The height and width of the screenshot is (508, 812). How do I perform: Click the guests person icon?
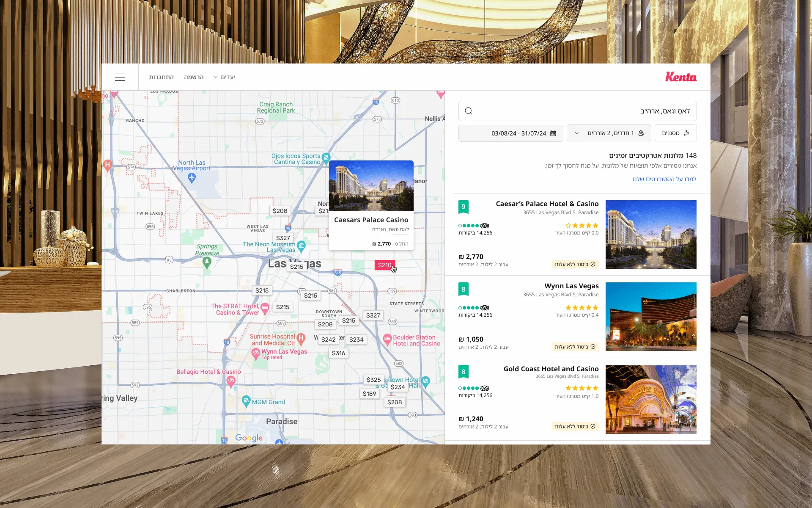click(641, 133)
